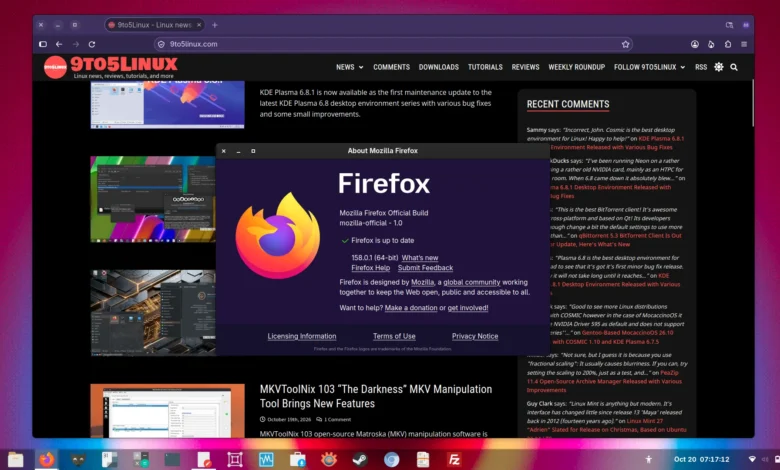
Task: Open the What's new link
Action: [x=420, y=258]
